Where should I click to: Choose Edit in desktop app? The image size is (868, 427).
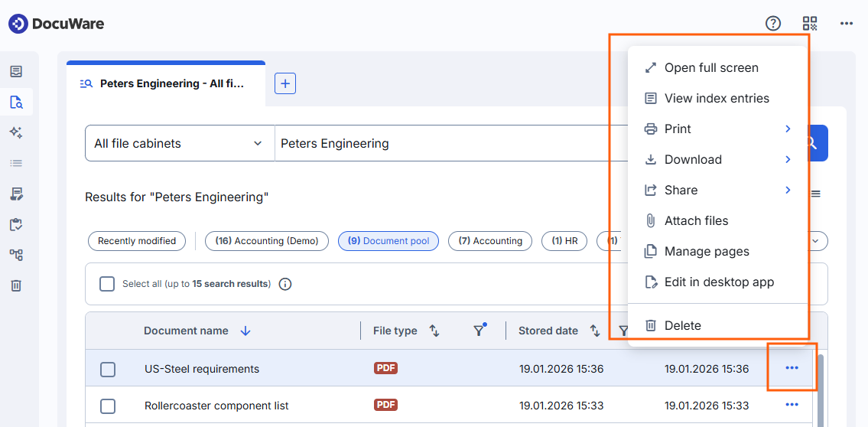(718, 282)
